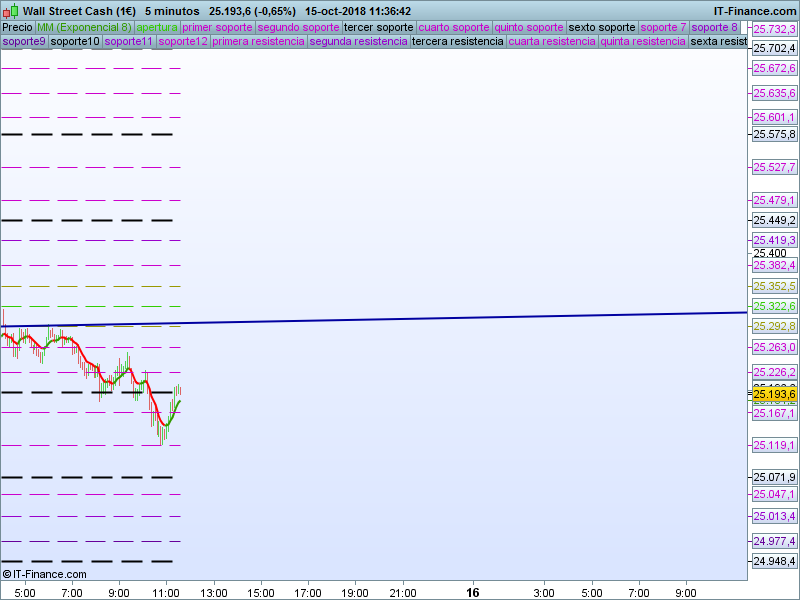Click the candlestick chart icon beside the title
The width and height of the screenshot is (800, 600).
click(10, 11)
